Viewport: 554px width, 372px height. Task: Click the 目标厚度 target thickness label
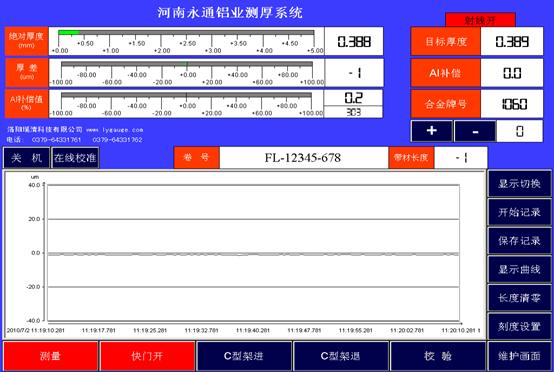446,41
